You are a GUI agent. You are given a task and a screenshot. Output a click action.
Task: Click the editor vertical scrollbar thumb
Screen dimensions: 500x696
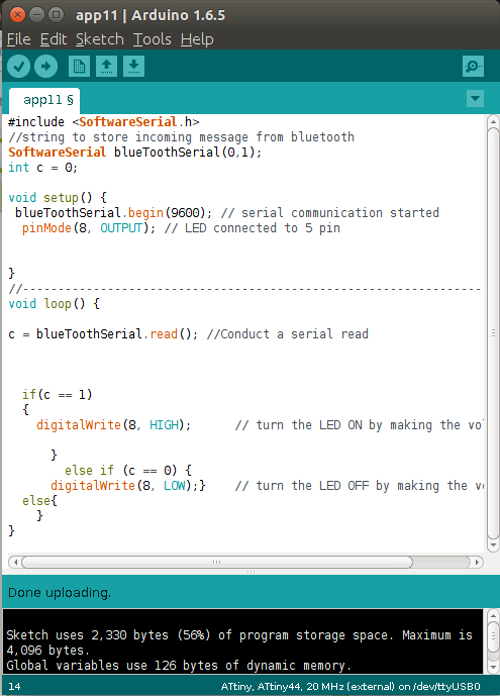coord(493,333)
